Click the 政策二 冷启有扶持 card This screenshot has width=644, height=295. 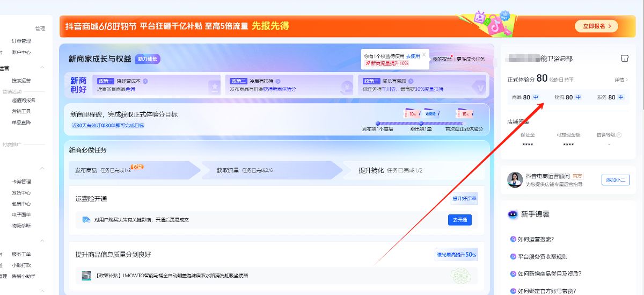click(290, 85)
